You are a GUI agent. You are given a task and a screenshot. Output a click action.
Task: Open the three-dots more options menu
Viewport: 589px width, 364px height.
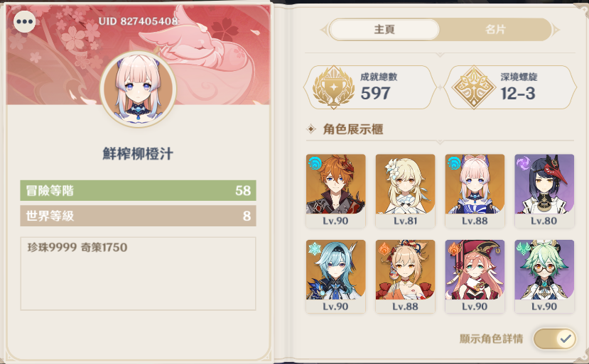click(x=25, y=21)
